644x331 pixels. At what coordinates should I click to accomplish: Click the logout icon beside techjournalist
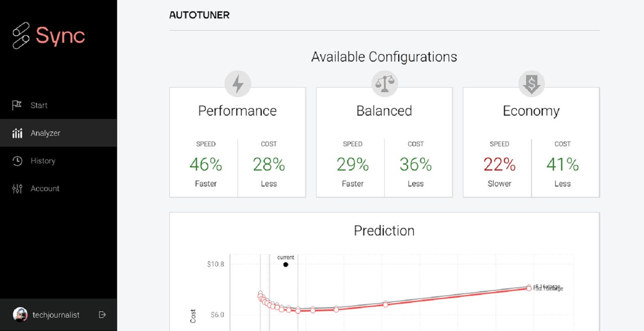click(x=102, y=314)
